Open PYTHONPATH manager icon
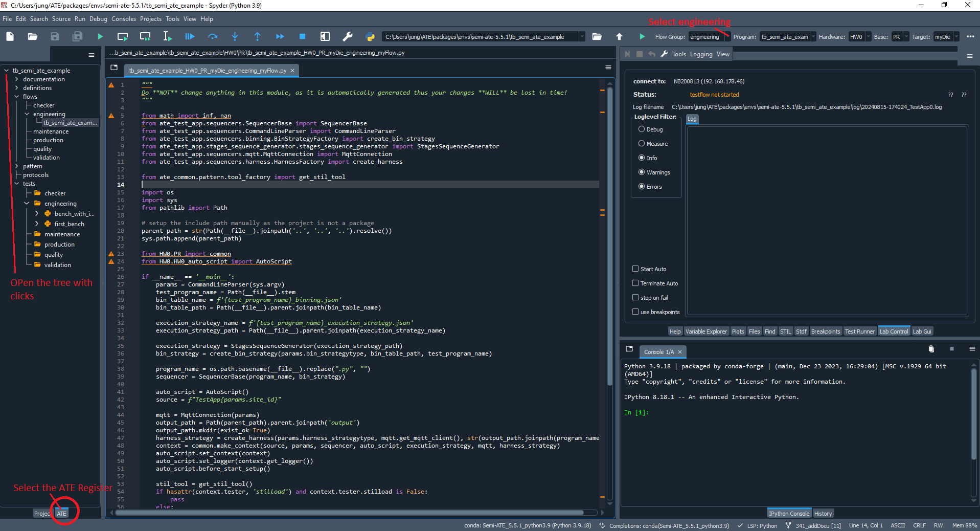The image size is (980, 531). click(x=370, y=36)
